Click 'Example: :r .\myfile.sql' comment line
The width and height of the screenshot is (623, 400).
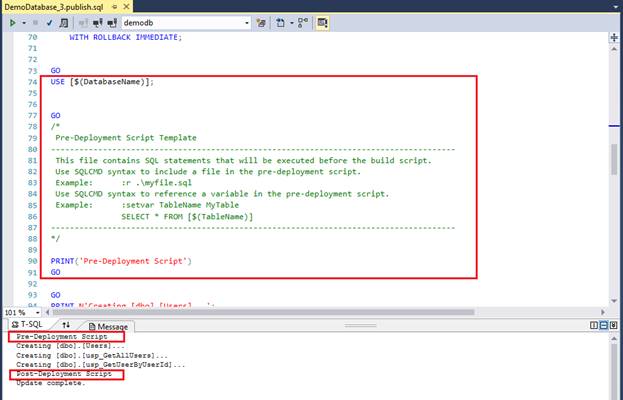click(123, 183)
